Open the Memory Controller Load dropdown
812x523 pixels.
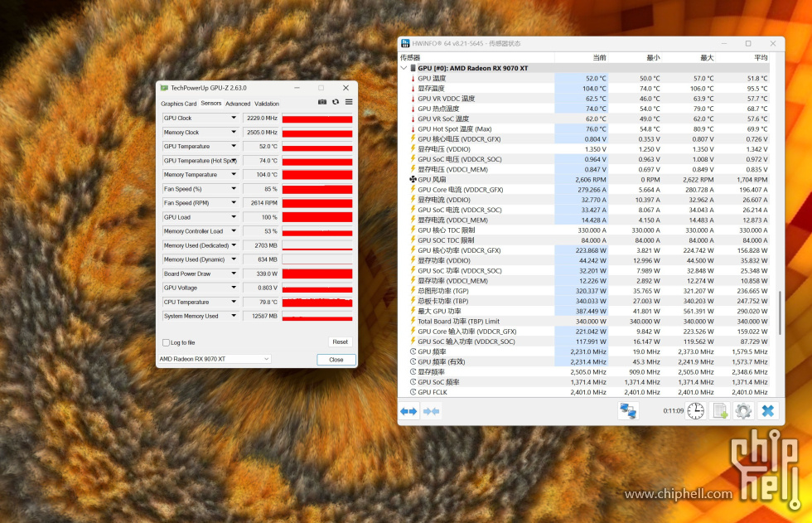[x=234, y=231]
